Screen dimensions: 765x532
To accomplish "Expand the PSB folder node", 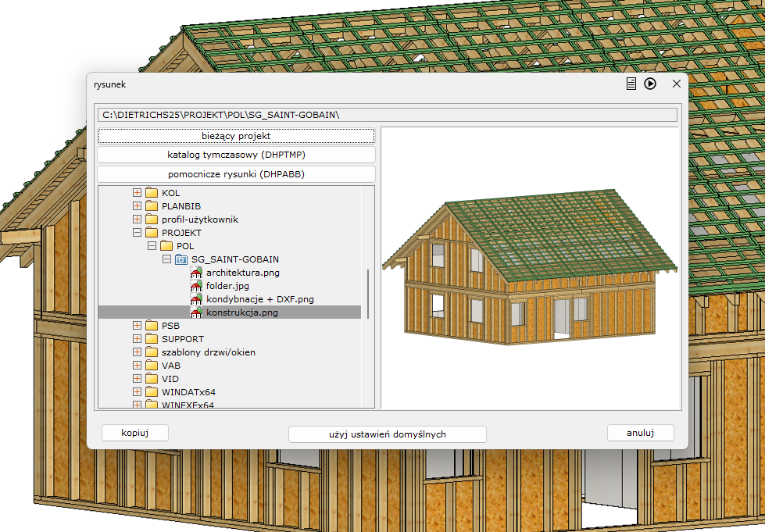I will point(138,326).
